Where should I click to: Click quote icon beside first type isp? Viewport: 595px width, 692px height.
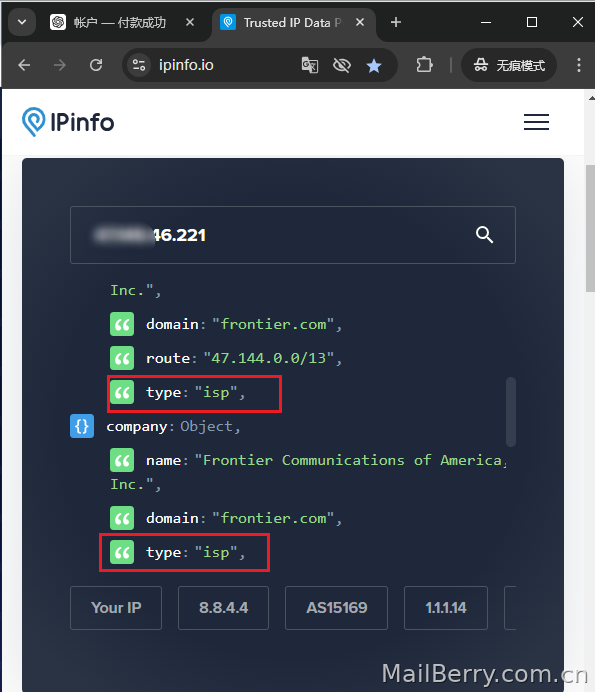coord(122,392)
